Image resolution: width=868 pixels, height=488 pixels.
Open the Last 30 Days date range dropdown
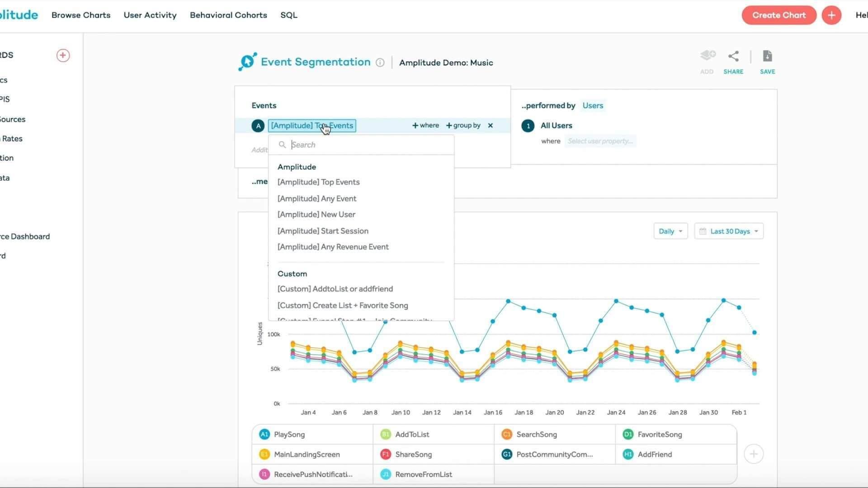point(729,231)
